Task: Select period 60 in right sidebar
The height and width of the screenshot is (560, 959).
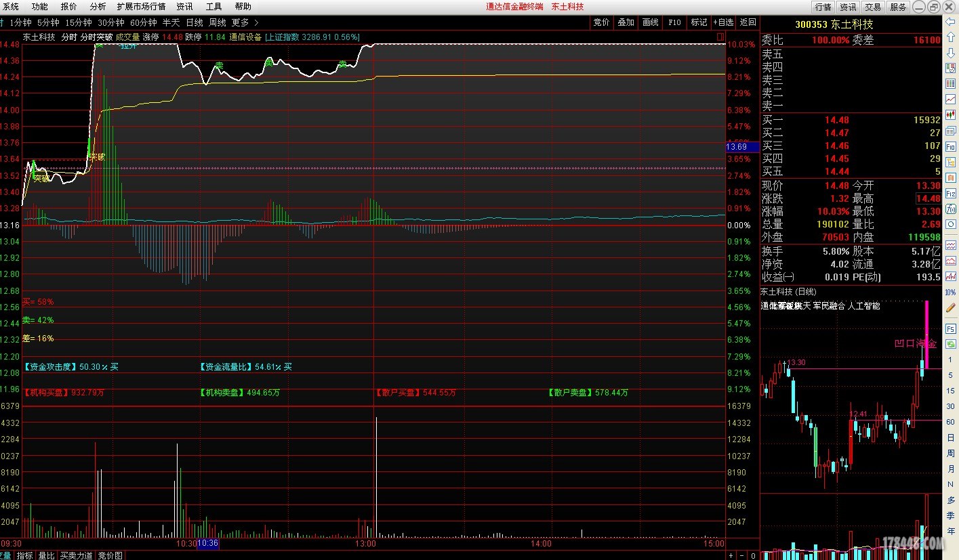Action: 951,422
